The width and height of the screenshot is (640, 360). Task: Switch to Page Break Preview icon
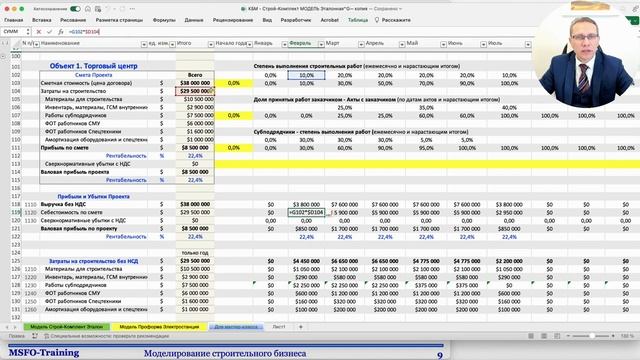(x=557, y=336)
